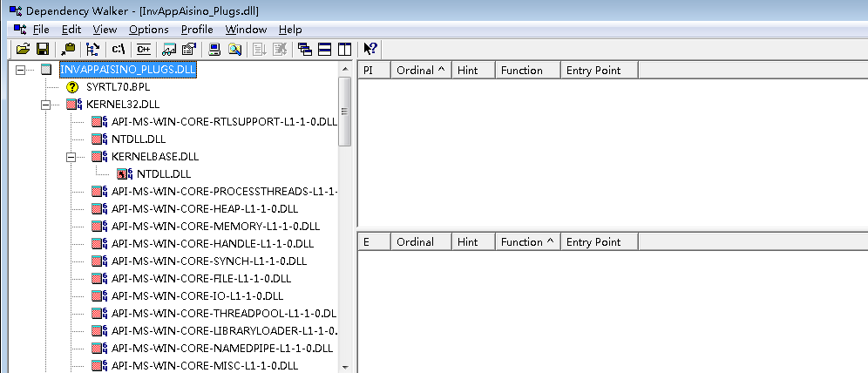Image resolution: width=868 pixels, height=373 pixels.
Task: Select API-MS-WIN-CORE-MISC-L1-1-0.DLL
Action: coord(204,365)
